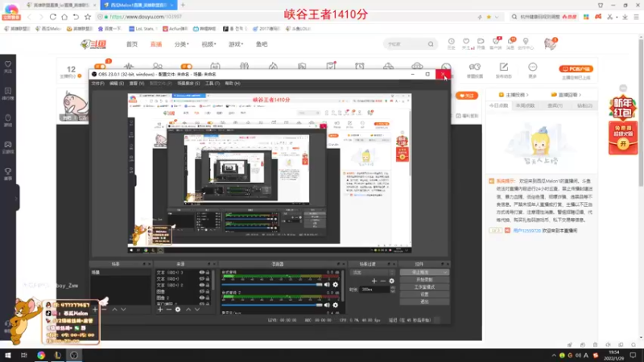Click 开始录制 button in OBS controls

click(x=424, y=279)
